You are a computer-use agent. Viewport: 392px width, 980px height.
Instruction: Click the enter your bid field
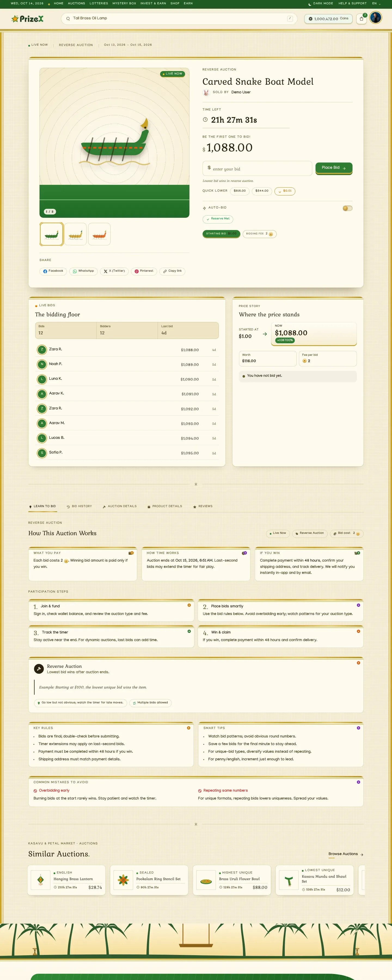257,169
